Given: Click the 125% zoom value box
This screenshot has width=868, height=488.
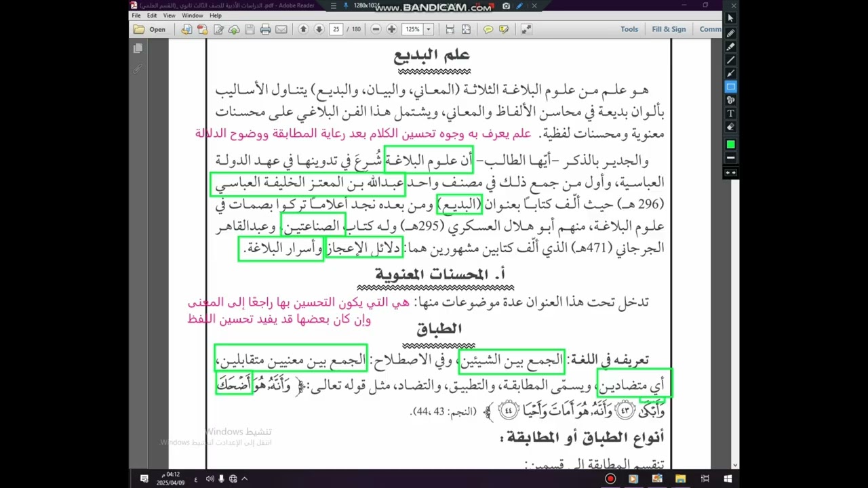Looking at the screenshot, I should 412,29.
